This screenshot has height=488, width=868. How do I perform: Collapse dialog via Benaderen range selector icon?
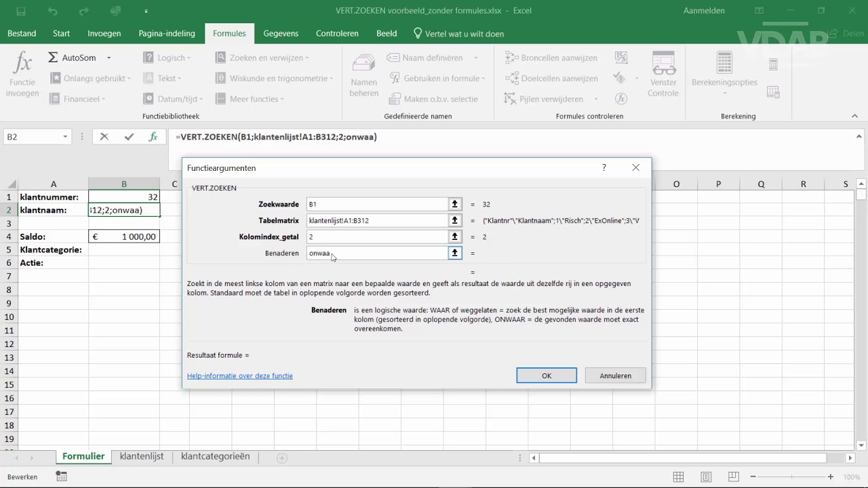455,253
